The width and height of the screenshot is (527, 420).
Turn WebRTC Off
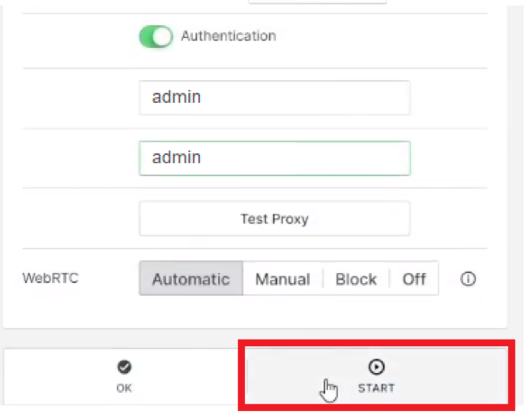pyautogui.click(x=414, y=278)
